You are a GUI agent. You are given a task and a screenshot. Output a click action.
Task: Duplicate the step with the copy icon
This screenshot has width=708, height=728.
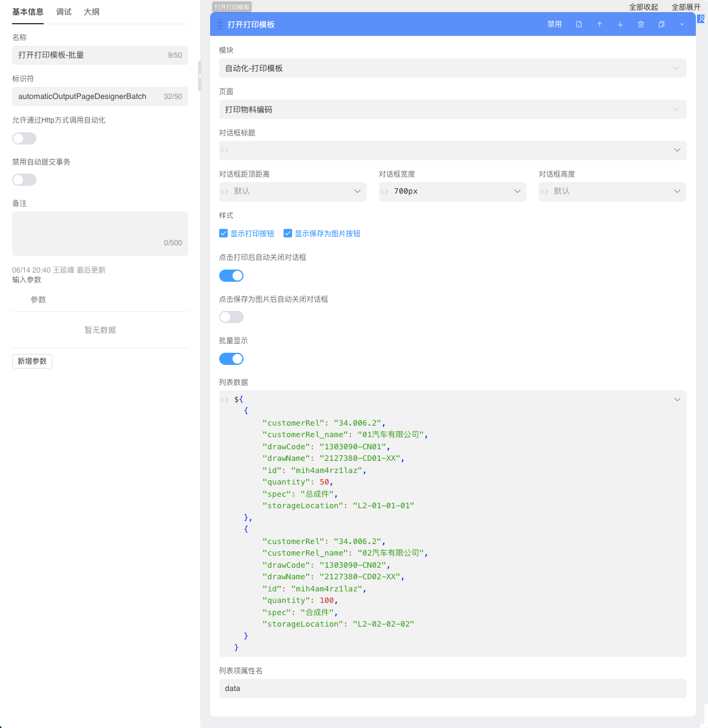point(661,24)
